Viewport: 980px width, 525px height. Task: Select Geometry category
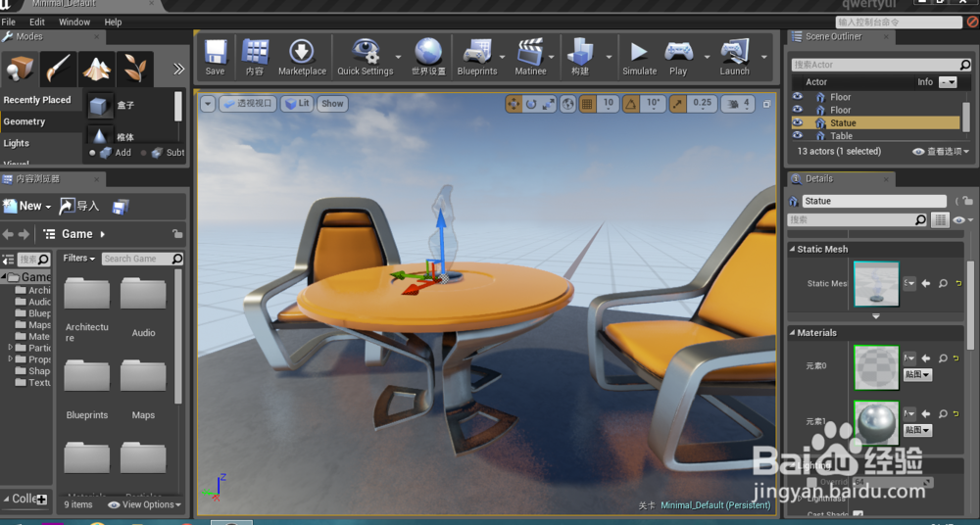(24, 121)
